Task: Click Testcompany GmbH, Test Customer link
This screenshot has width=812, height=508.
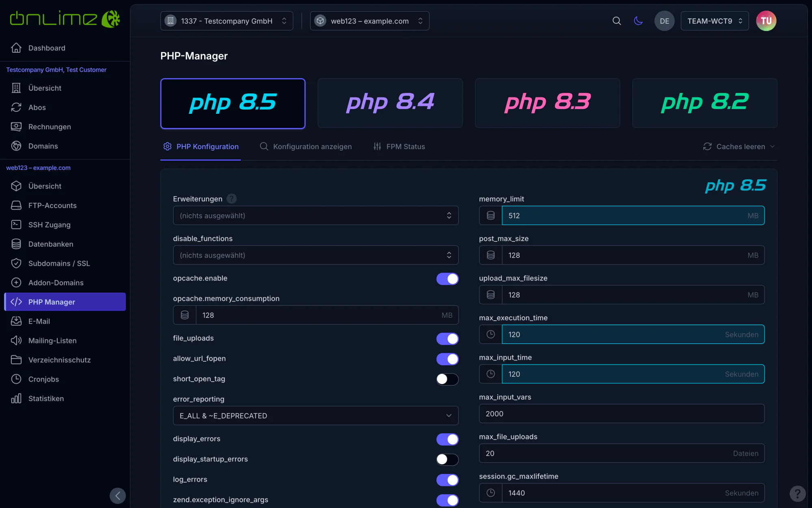Action: coord(56,70)
